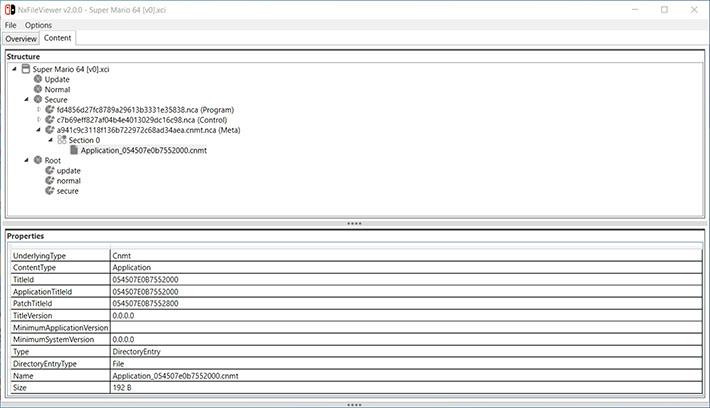
Task: Select Application_054507e0b7552000.cnmt in tree
Action: click(144, 150)
